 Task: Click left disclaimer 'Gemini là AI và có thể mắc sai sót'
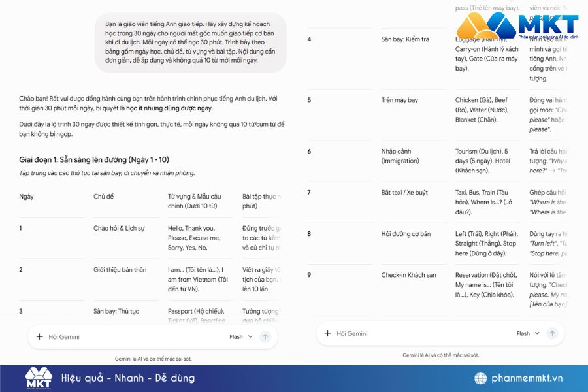(153, 359)
